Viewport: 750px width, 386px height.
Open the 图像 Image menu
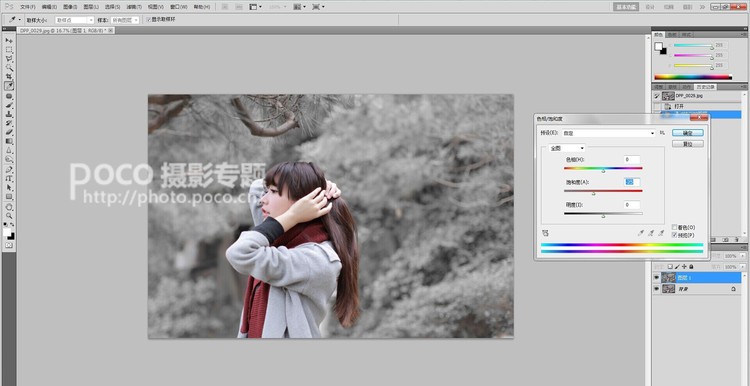pyautogui.click(x=70, y=7)
